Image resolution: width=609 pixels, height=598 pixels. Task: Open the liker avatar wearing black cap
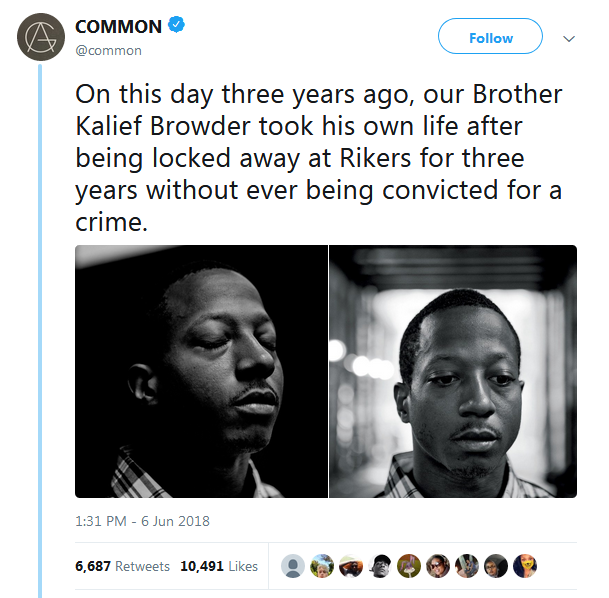(x=380, y=566)
